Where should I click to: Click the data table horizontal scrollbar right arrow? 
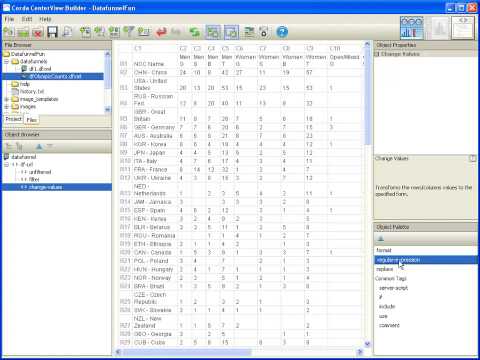point(360,352)
